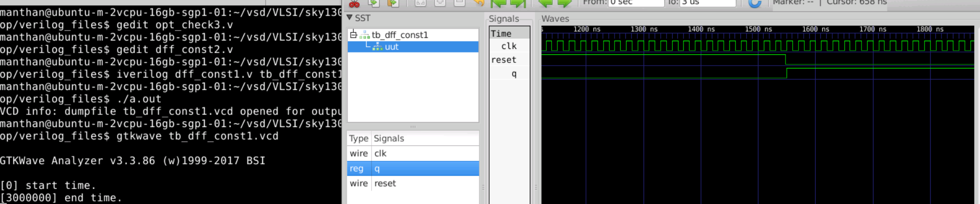
Task: Click the Reload waveform icon
Action: [754, 3]
